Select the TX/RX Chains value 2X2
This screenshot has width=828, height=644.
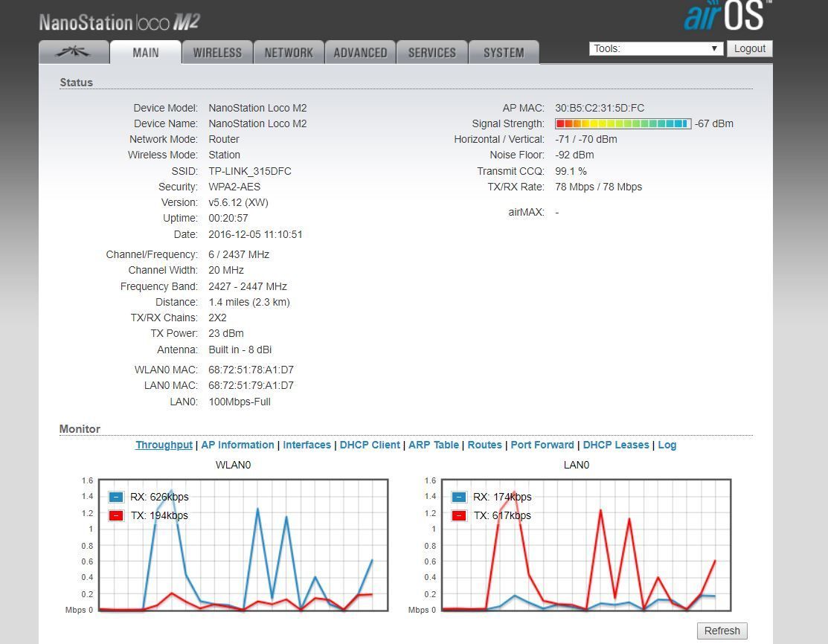coord(217,318)
